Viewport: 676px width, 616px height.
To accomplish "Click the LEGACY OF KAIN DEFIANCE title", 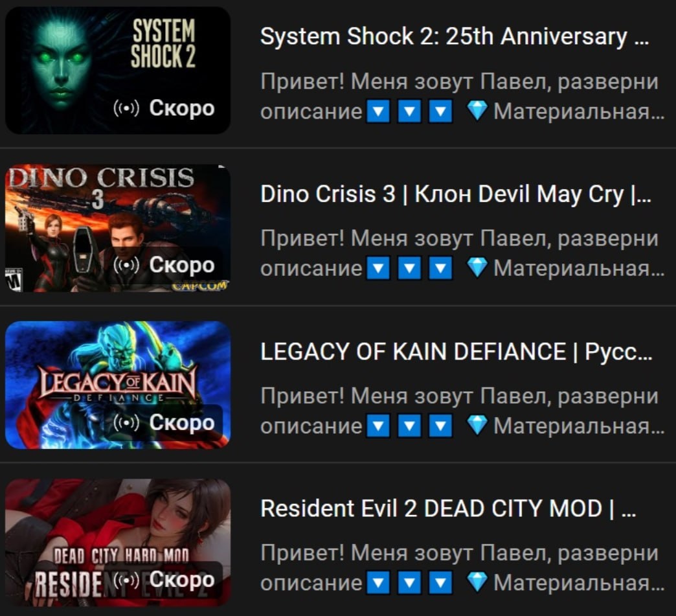I will pos(456,351).
